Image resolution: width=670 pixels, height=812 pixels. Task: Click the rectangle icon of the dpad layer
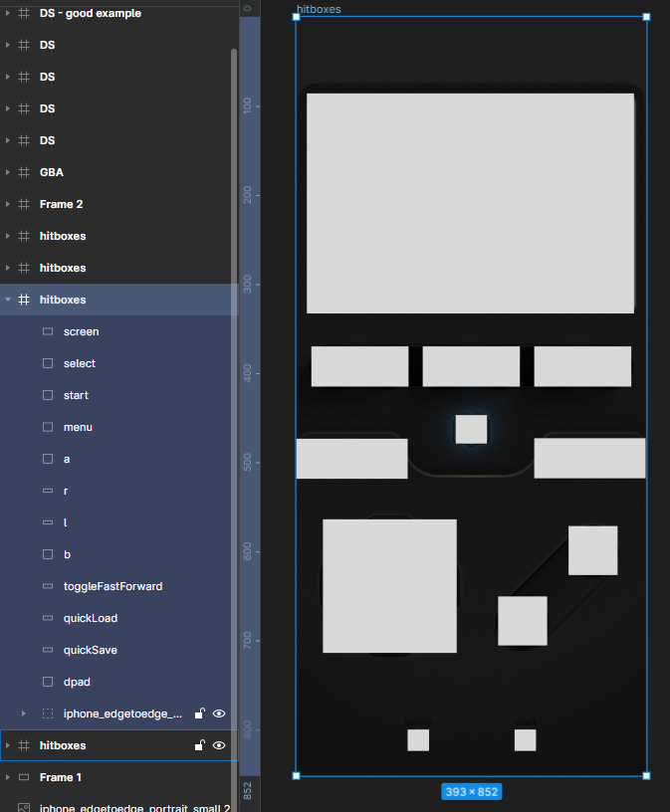(x=48, y=682)
